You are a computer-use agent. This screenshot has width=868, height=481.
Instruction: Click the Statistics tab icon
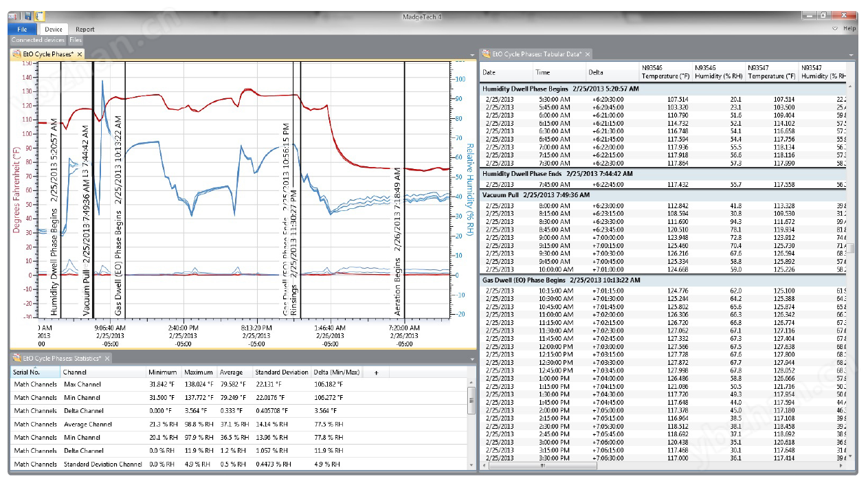[16, 358]
